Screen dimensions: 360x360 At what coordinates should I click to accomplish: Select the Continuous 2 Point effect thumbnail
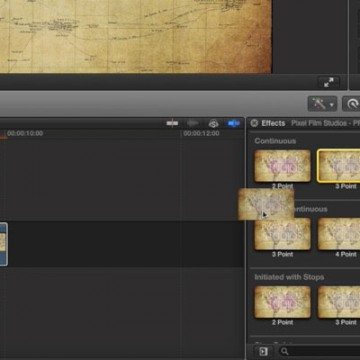tap(282, 166)
